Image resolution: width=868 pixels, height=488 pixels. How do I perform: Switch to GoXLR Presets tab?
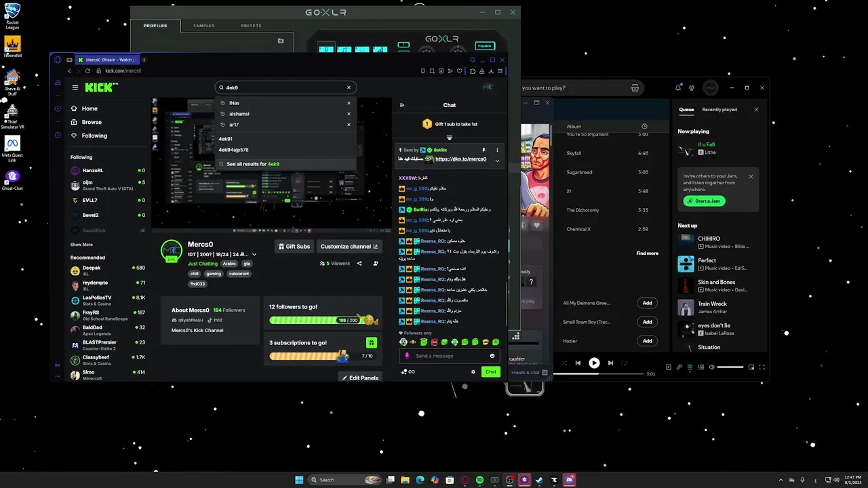click(x=252, y=26)
